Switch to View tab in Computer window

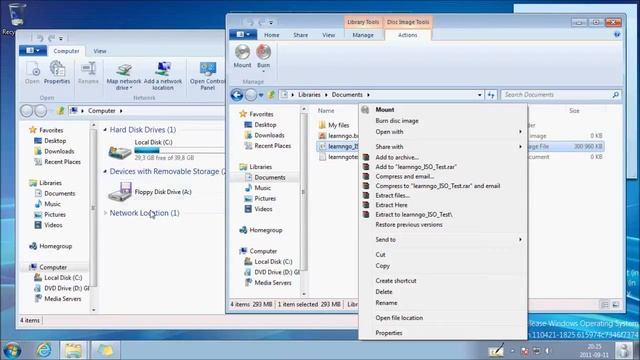pos(100,51)
